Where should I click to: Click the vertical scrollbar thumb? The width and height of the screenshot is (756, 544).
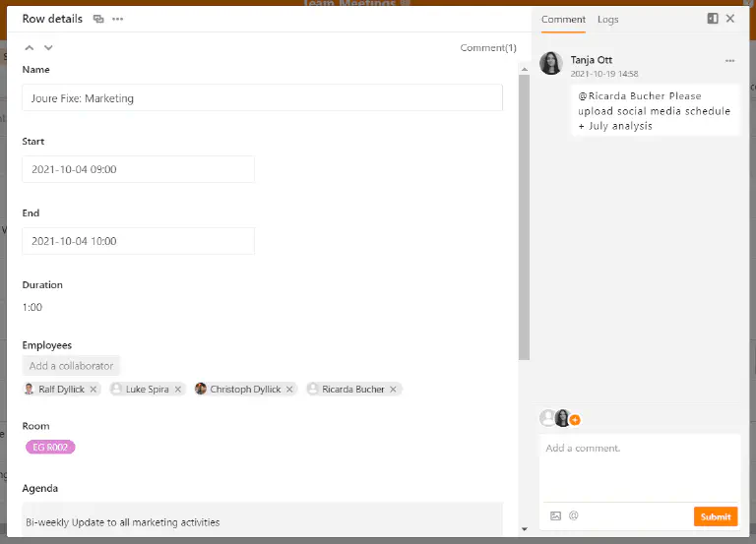[x=524, y=216]
